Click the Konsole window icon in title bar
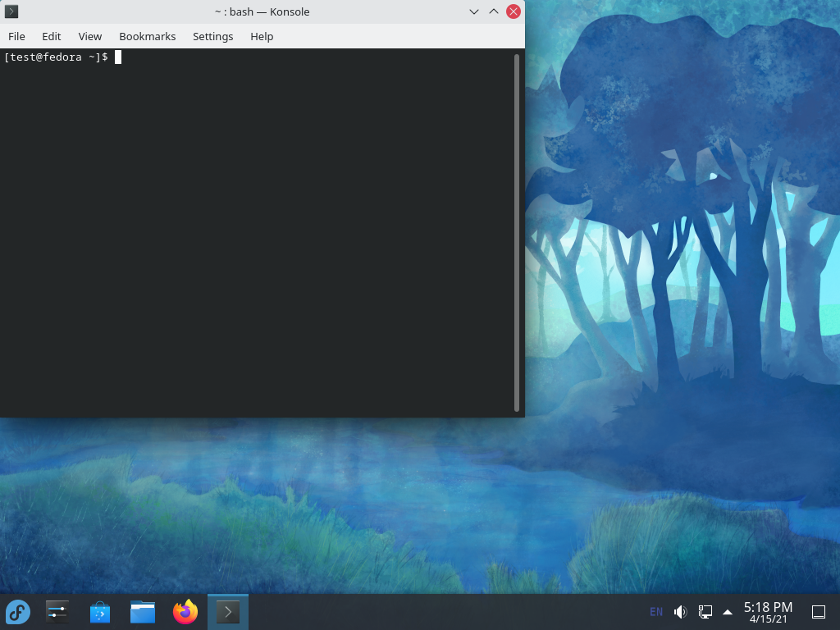 click(11, 11)
